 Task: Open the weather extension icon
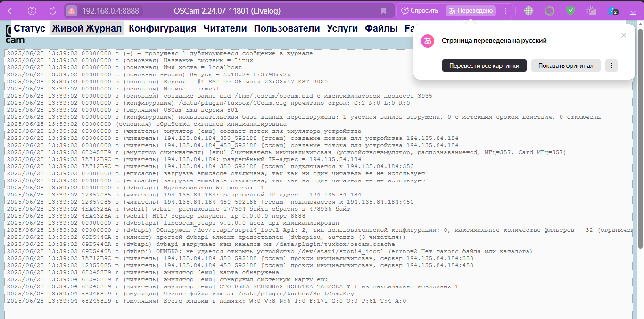pyautogui.click(x=591, y=10)
